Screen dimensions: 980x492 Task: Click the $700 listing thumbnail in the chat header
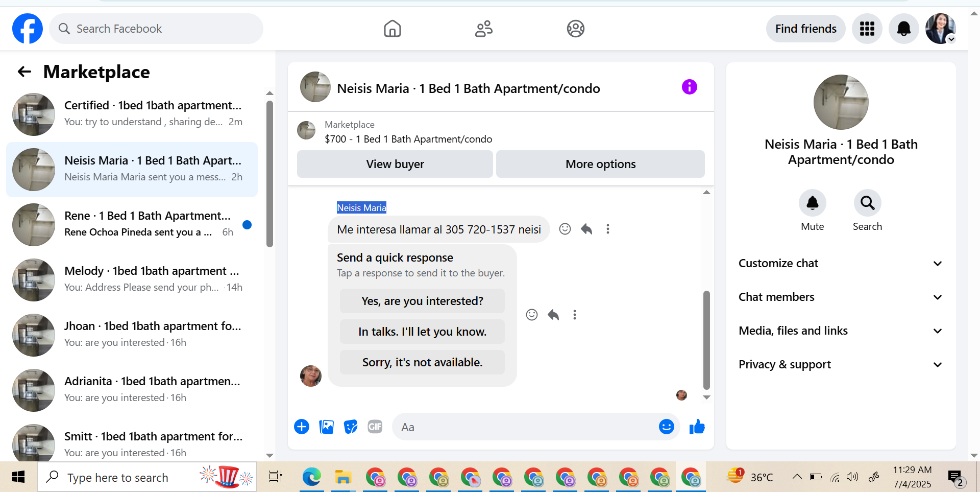click(306, 130)
